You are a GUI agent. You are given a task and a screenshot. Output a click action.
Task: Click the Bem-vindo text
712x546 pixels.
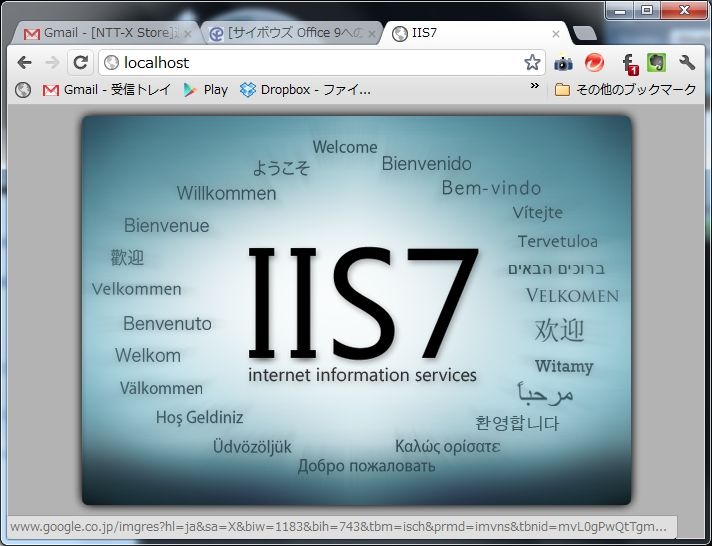point(491,188)
